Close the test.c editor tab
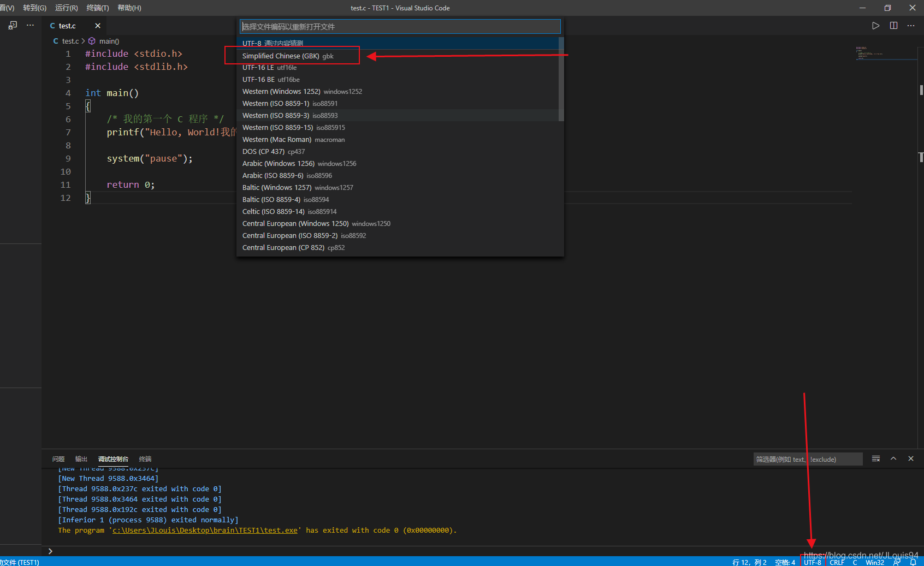924x566 pixels. 98,26
